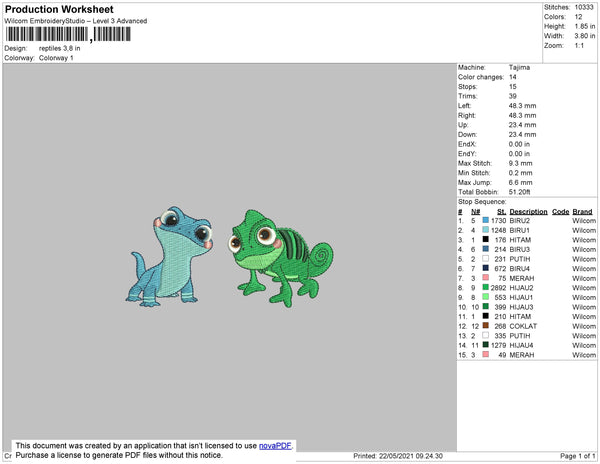Viewport: 600px width, 464px height.
Task: Click the Stop Sequence label
Action: tap(482, 202)
